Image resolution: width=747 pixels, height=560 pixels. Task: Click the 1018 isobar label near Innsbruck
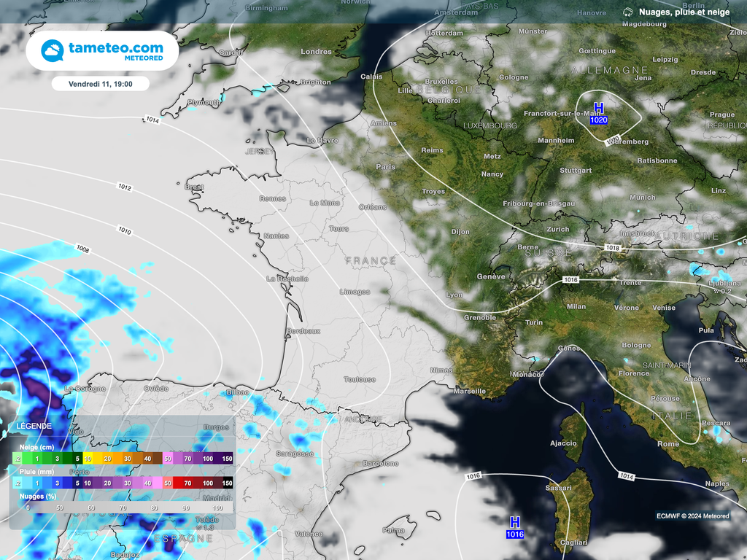(x=612, y=249)
